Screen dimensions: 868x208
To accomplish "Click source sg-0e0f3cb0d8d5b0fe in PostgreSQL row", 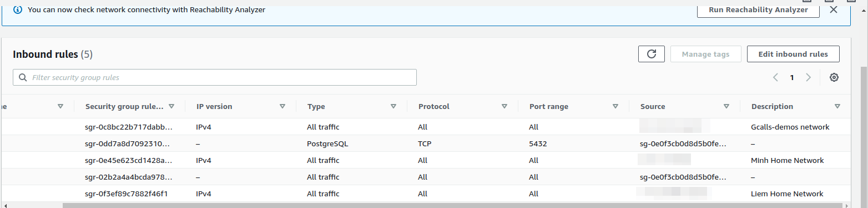I will pos(683,143).
